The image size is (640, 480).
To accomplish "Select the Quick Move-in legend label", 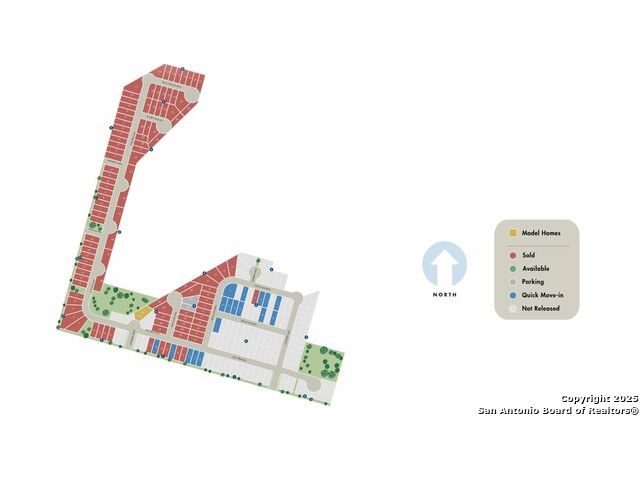I will pos(541,295).
